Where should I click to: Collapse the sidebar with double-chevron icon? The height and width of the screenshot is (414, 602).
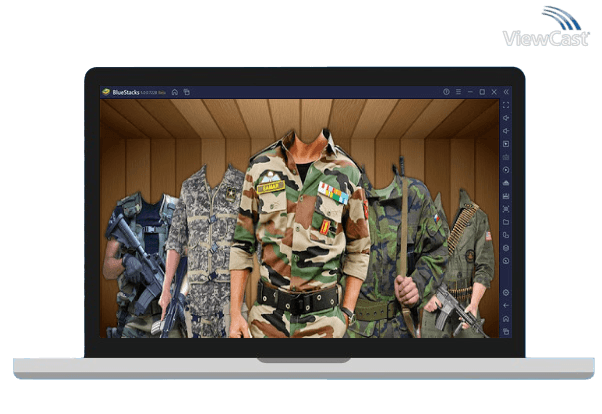tap(506, 92)
